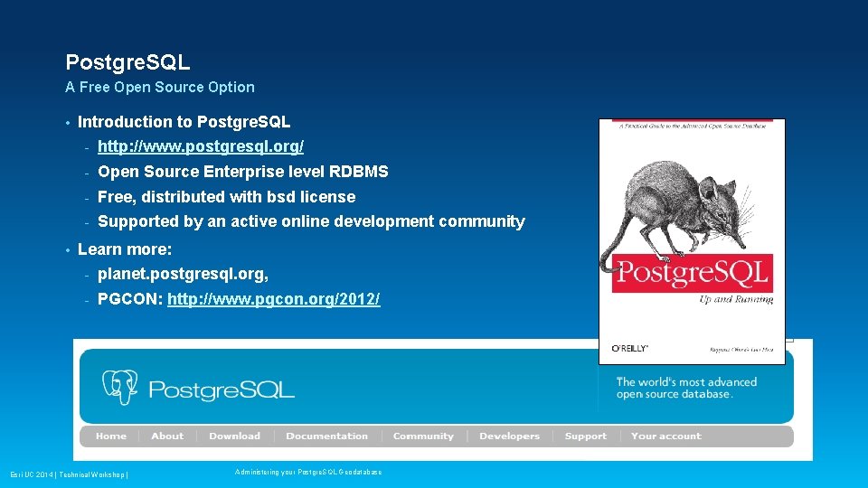Image resolution: width=868 pixels, height=488 pixels.
Task: Open the Community menu item
Action: (x=423, y=436)
